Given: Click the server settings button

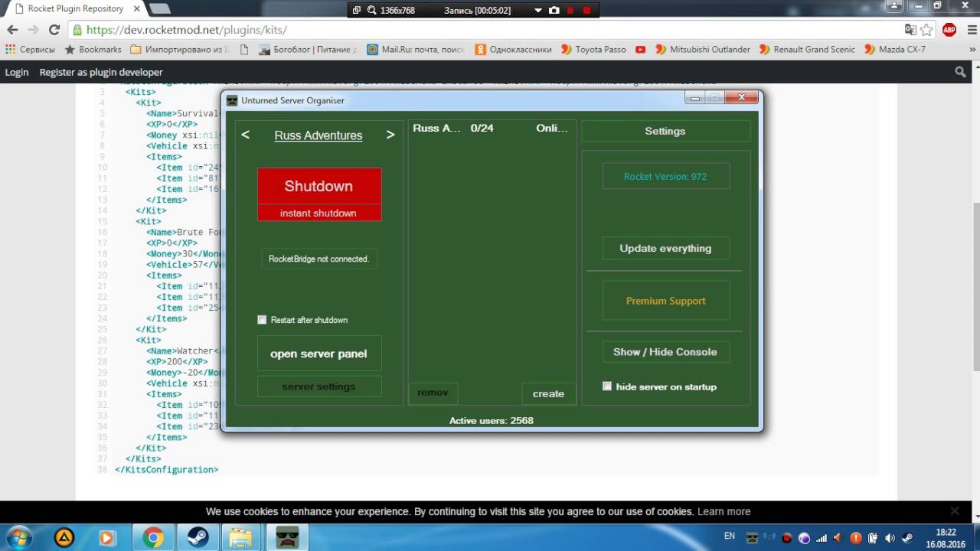Looking at the screenshot, I should 318,386.
